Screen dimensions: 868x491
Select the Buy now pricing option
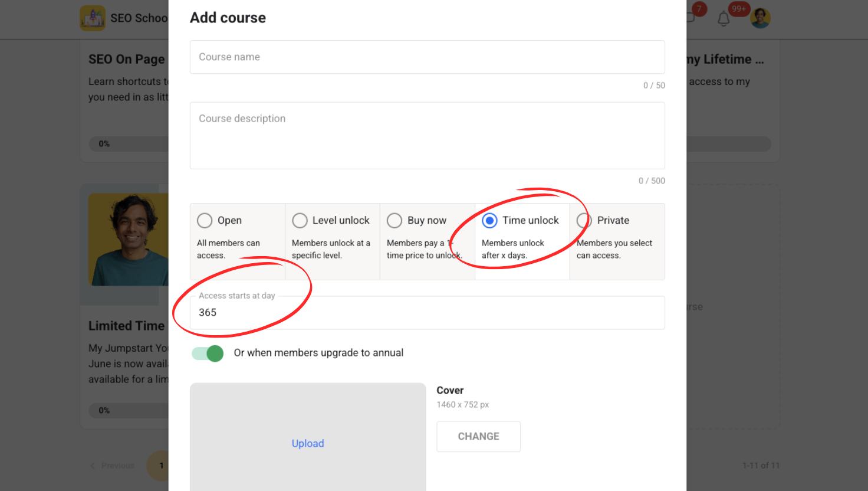tap(394, 220)
